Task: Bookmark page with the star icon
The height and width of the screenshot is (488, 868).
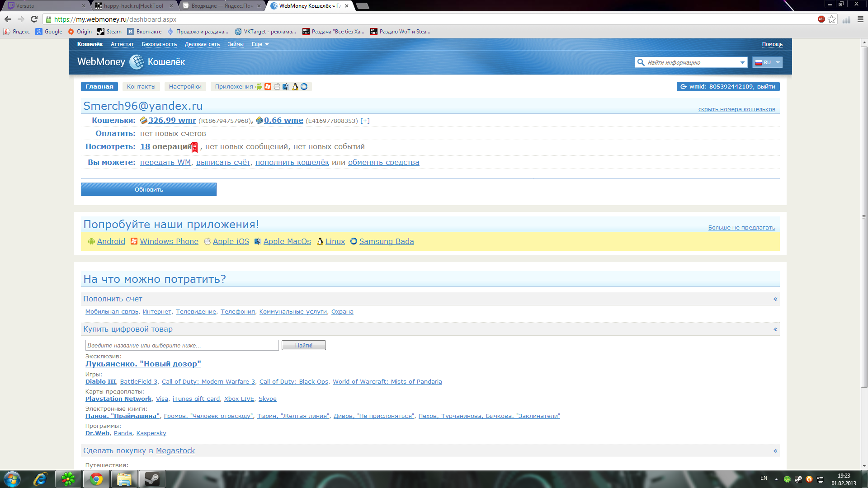Action: (x=832, y=19)
